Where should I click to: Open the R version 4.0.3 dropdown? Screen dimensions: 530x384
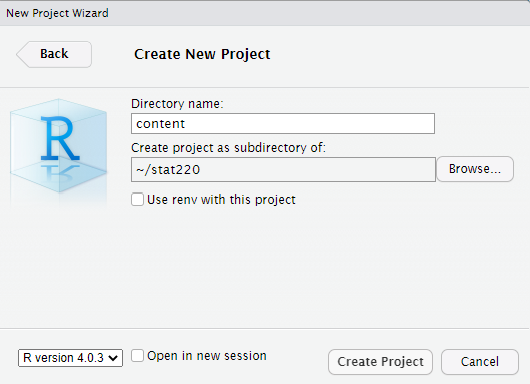(x=70, y=358)
